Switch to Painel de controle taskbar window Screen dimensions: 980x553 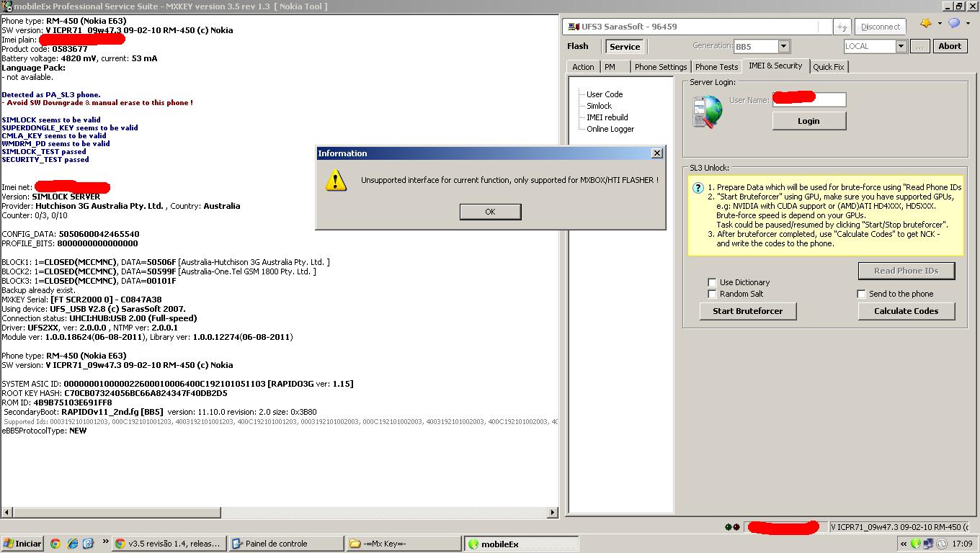click(286, 544)
